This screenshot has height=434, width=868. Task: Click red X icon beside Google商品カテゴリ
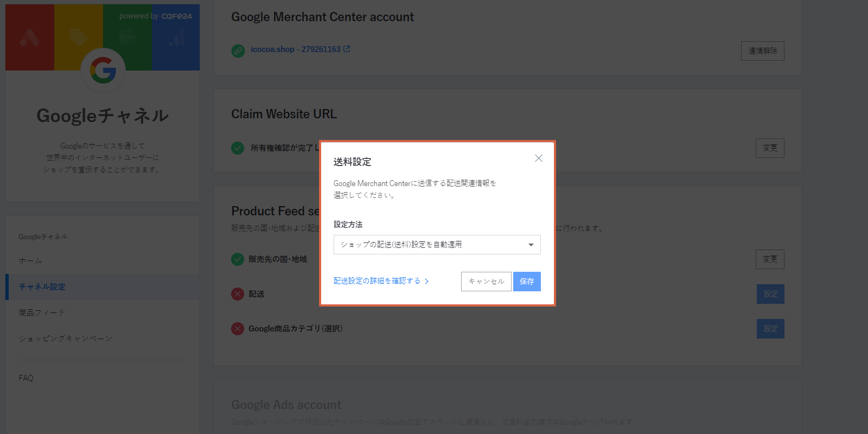click(x=238, y=329)
